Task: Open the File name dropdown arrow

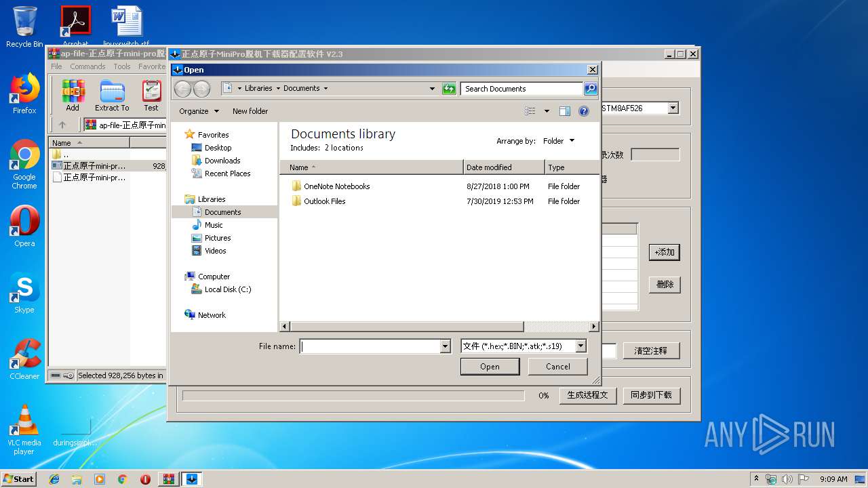Action: [446, 346]
